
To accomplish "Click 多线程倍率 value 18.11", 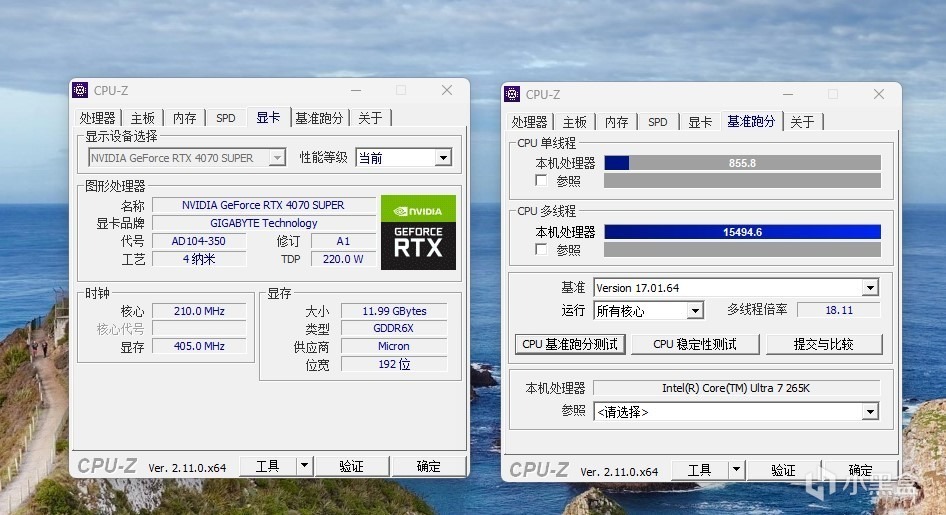I will (839, 310).
